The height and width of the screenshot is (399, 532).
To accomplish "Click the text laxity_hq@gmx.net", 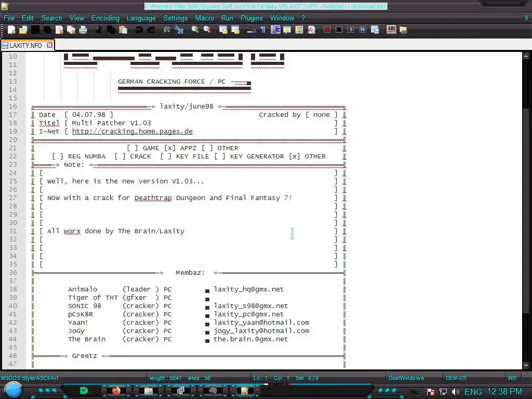I will pos(249,289).
